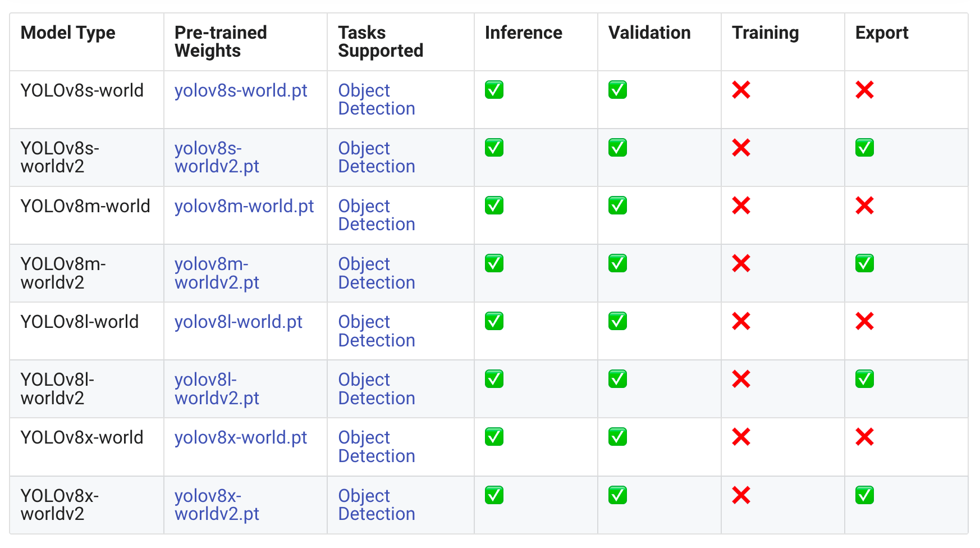Viewport: 980px width, 548px height.
Task: Open the yolov8m-worldv2.pt weights link
Action: click(217, 273)
